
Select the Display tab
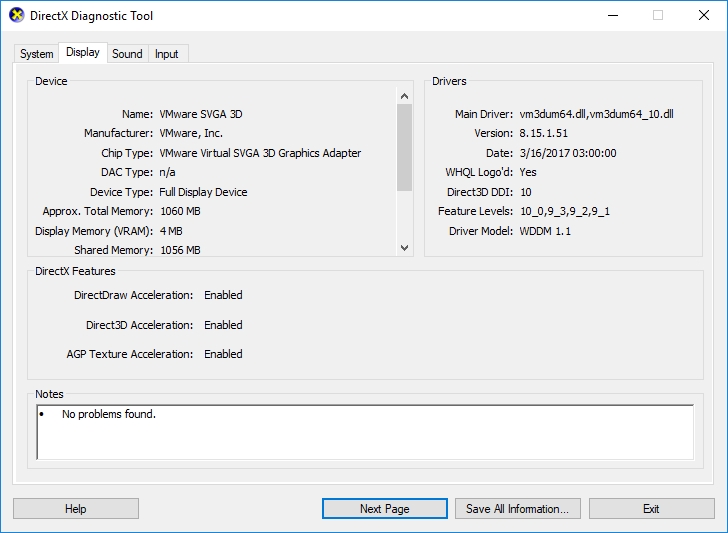[83, 53]
